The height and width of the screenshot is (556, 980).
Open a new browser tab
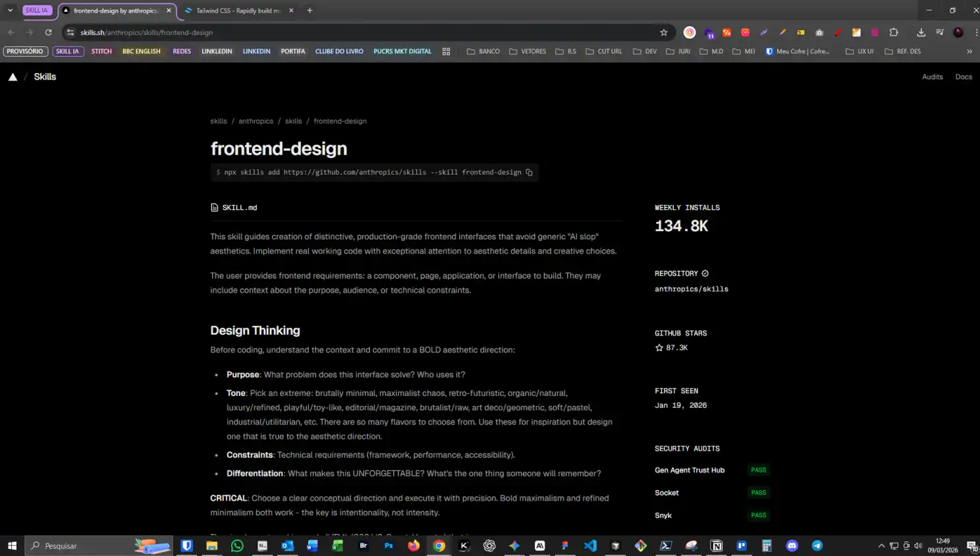[x=310, y=11]
